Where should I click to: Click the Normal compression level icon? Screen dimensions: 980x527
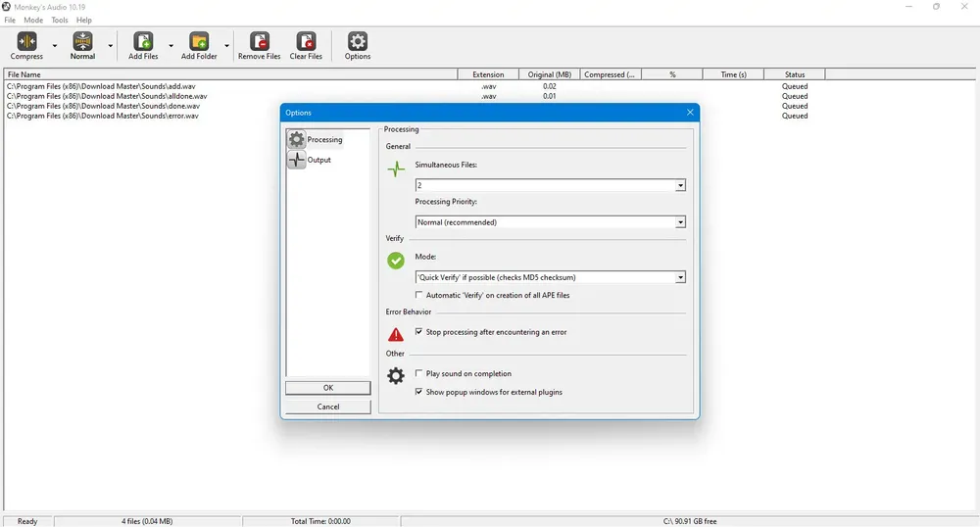pyautogui.click(x=82, y=41)
